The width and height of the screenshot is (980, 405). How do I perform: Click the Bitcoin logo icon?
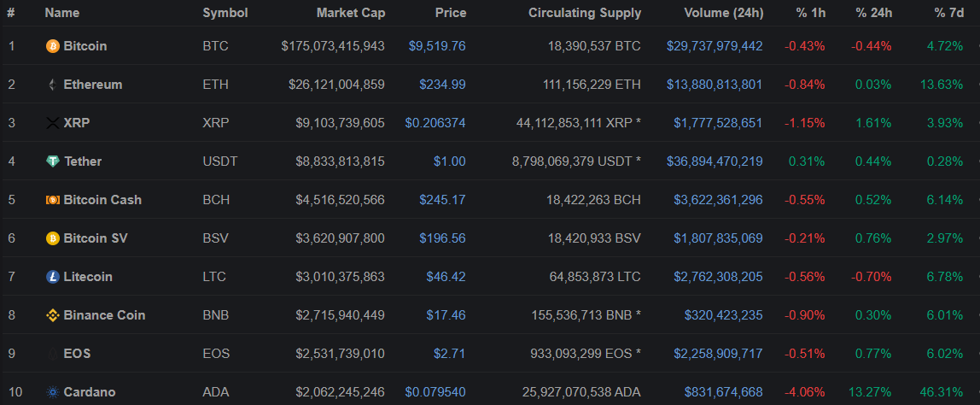[x=53, y=46]
